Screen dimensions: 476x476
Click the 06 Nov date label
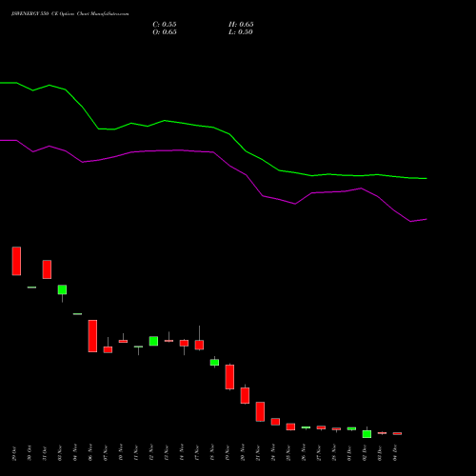90,453
